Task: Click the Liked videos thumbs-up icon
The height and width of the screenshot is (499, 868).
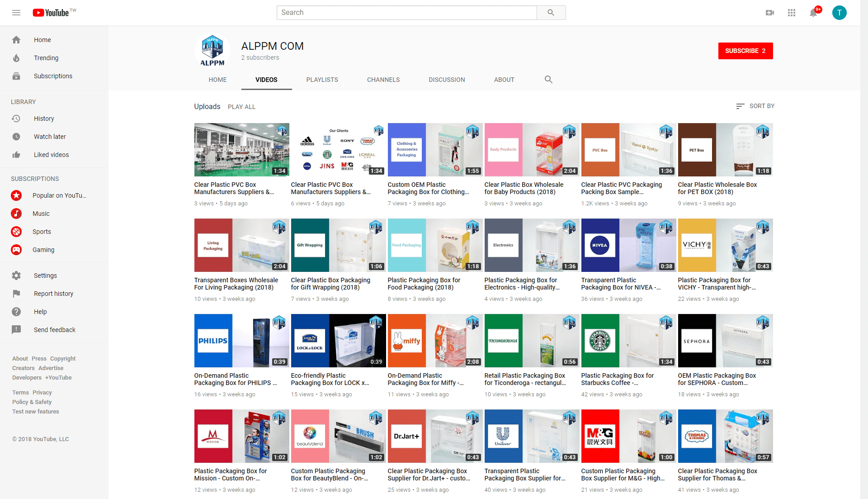Action: (16, 155)
